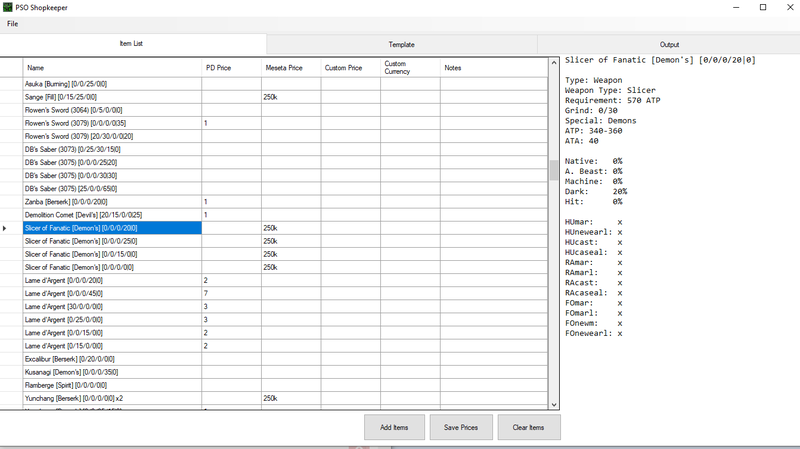Click Notes cell of Asuka [Burning] row
This screenshot has height=449, width=800.
click(x=494, y=84)
